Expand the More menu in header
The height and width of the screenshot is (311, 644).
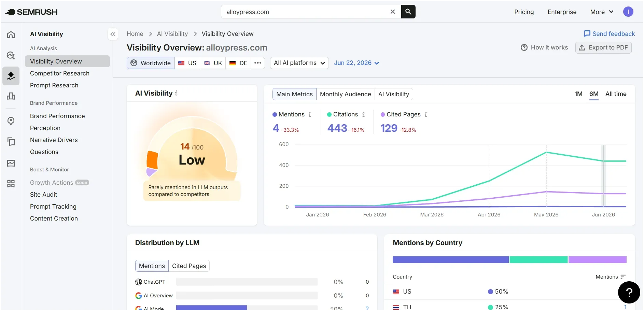tap(602, 12)
